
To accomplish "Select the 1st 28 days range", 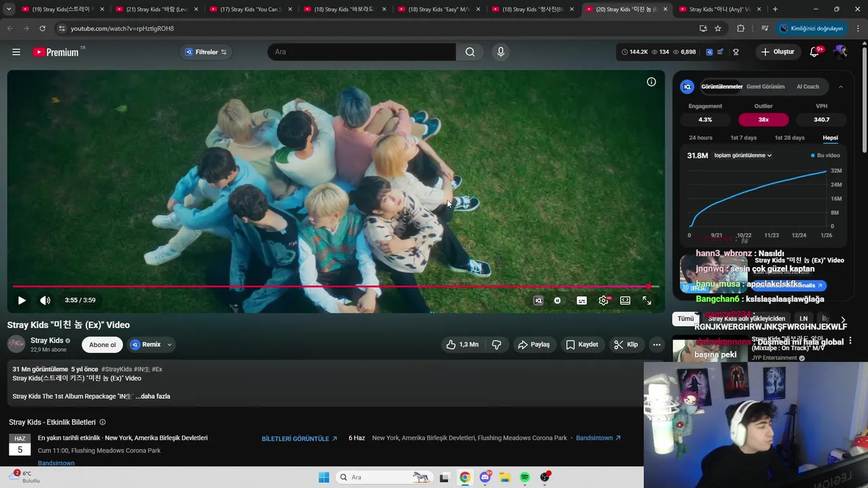I will point(789,138).
